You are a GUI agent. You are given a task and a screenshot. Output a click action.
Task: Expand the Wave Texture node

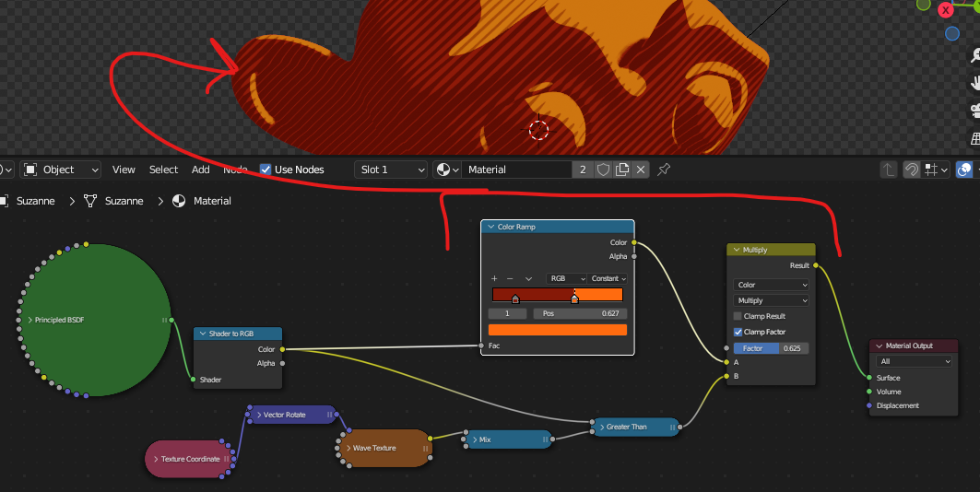coord(348,449)
